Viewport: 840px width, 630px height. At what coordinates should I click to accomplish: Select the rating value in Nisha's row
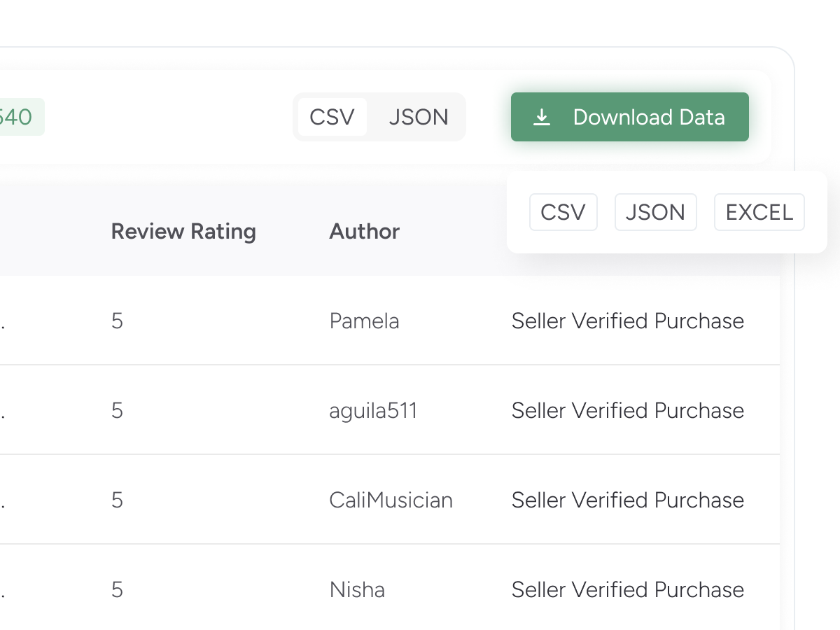coord(117,590)
